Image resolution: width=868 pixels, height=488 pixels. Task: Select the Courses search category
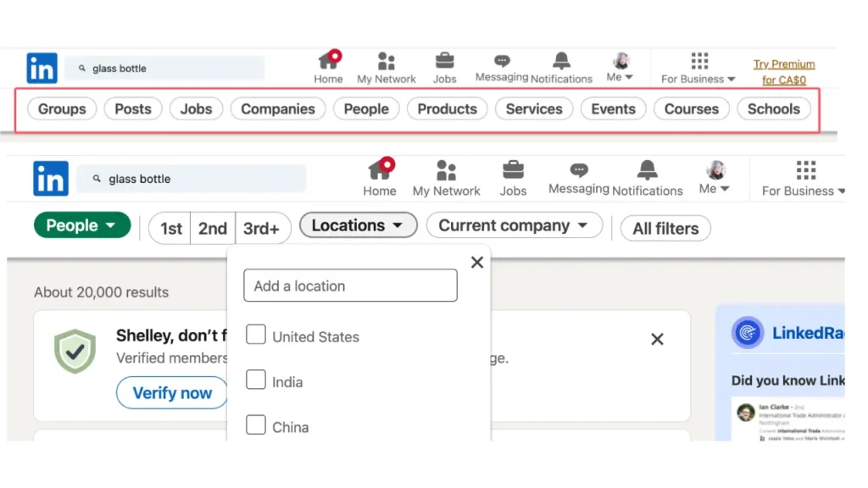pyautogui.click(x=692, y=109)
